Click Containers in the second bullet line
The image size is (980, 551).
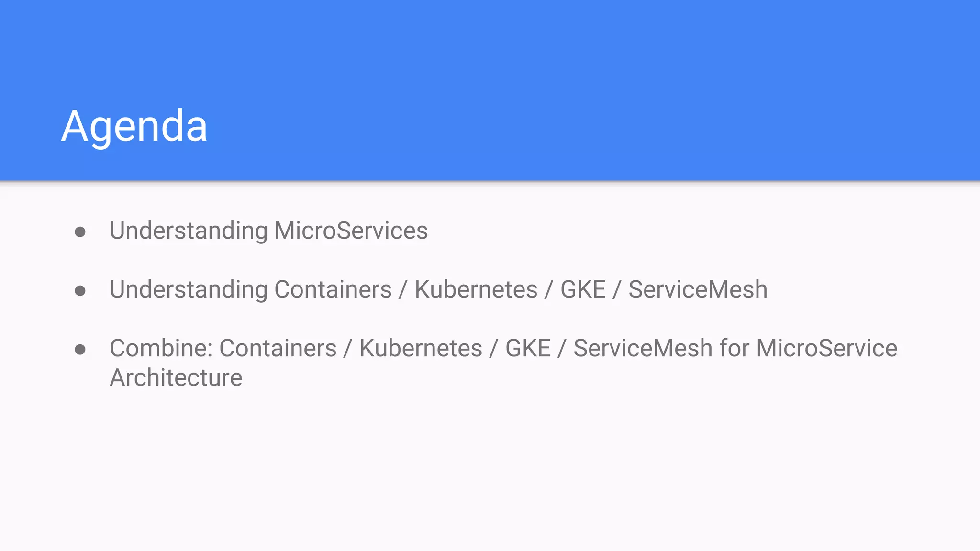point(333,290)
